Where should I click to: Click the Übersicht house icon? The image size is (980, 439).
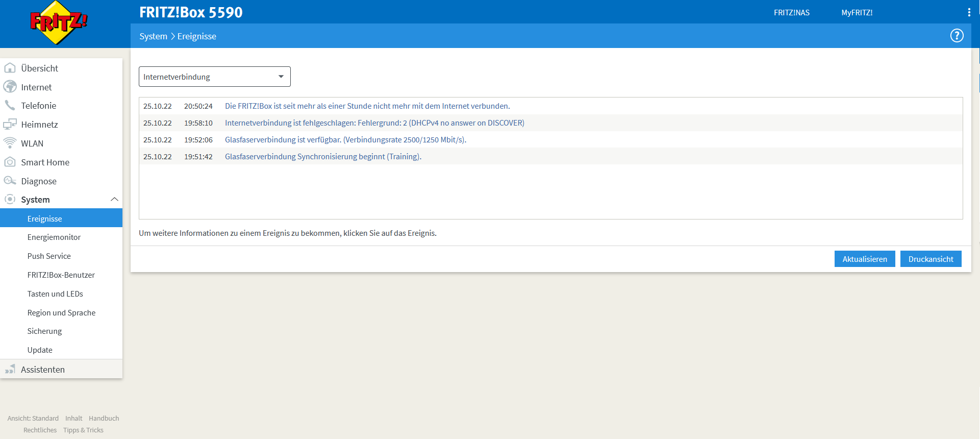coord(10,68)
